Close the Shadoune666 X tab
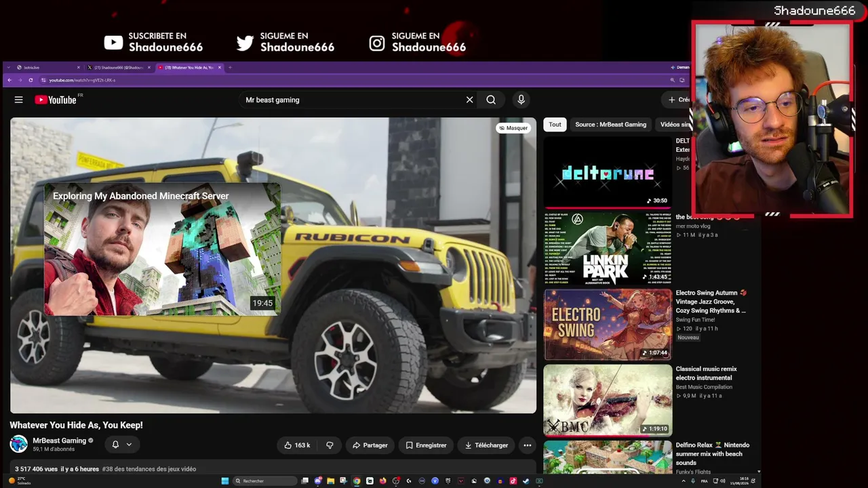 click(x=149, y=67)
